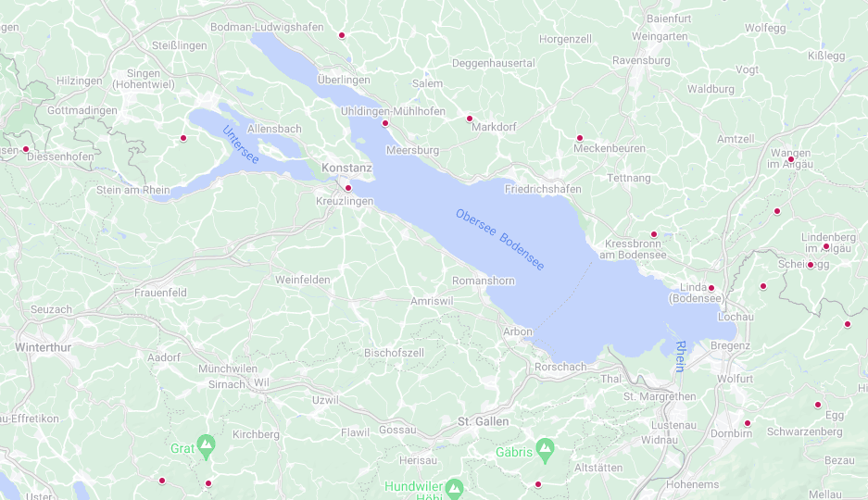Select the red marker at Scheidegg
The image size is (868, 500).
pos(811,265)
